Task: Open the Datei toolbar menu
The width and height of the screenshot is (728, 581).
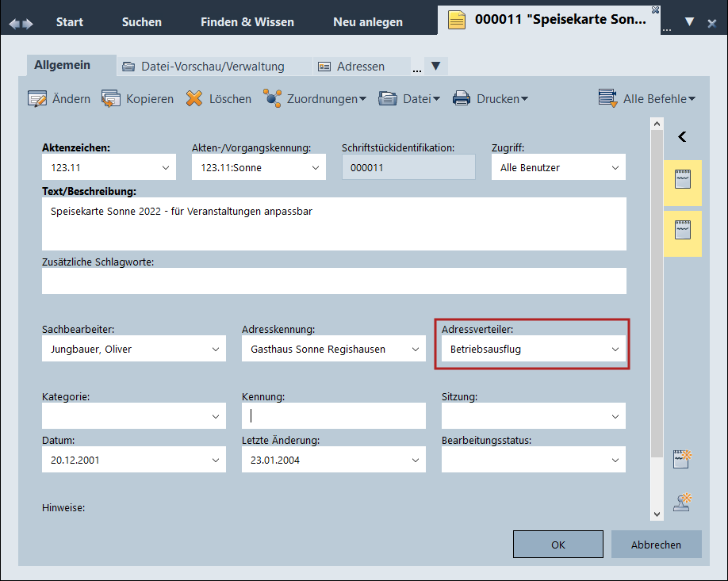Action: click(x=409, y=99)
